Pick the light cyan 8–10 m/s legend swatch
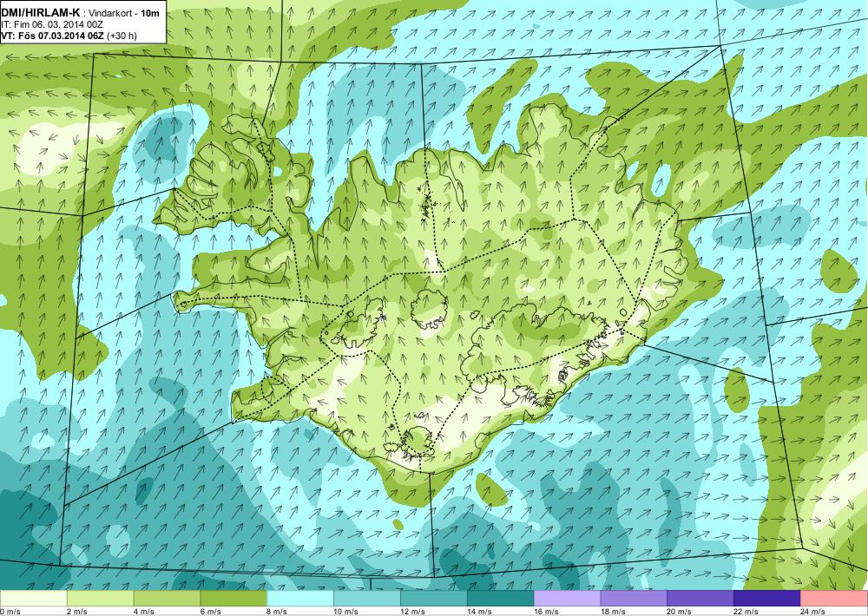The height and width of the screenshot is (616, 868). [x=300, y=599]
